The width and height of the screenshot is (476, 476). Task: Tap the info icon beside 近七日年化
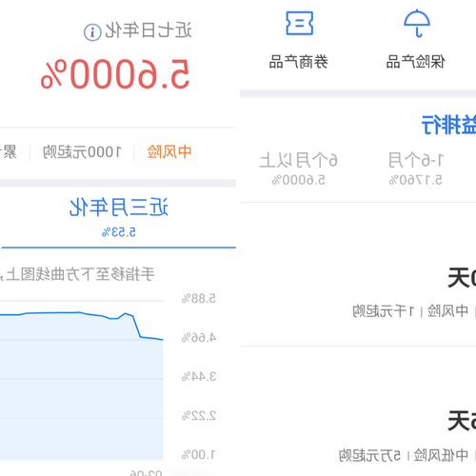[x=92, y=32]
